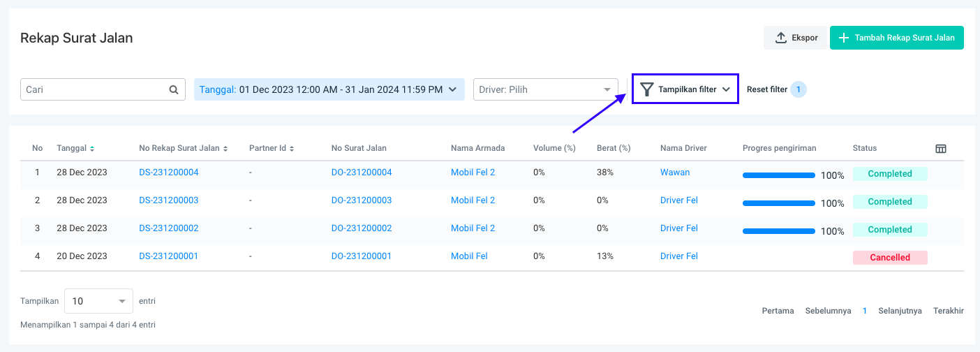Click the funnel filter icon
The image size is (980, 352).
[647, 89]
